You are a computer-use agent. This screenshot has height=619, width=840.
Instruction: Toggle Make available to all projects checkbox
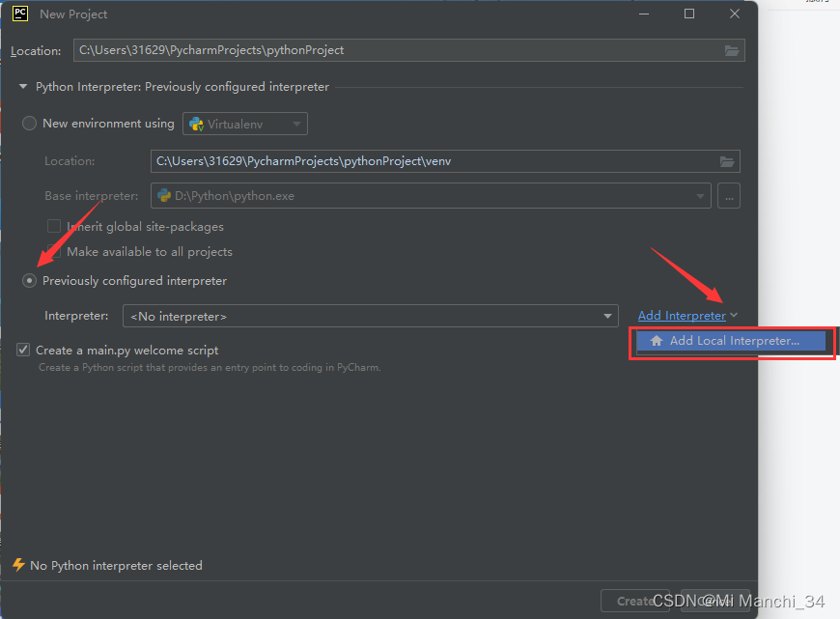(53, 251)
